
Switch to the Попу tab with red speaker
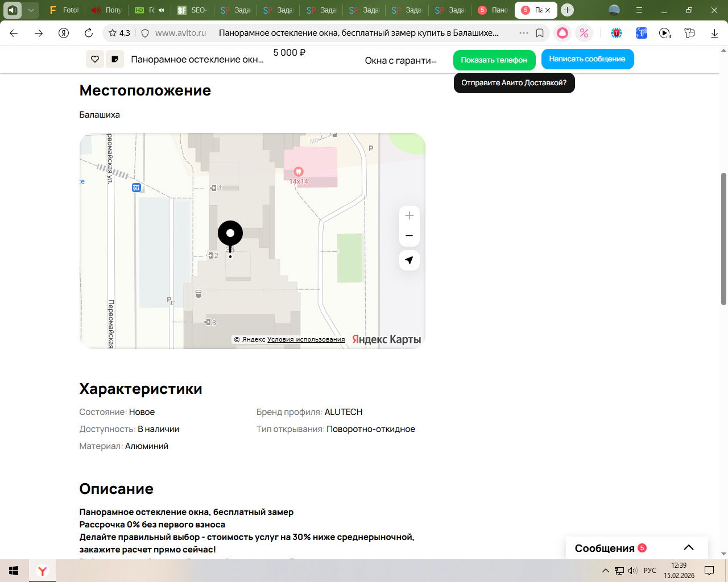(107, 10)
